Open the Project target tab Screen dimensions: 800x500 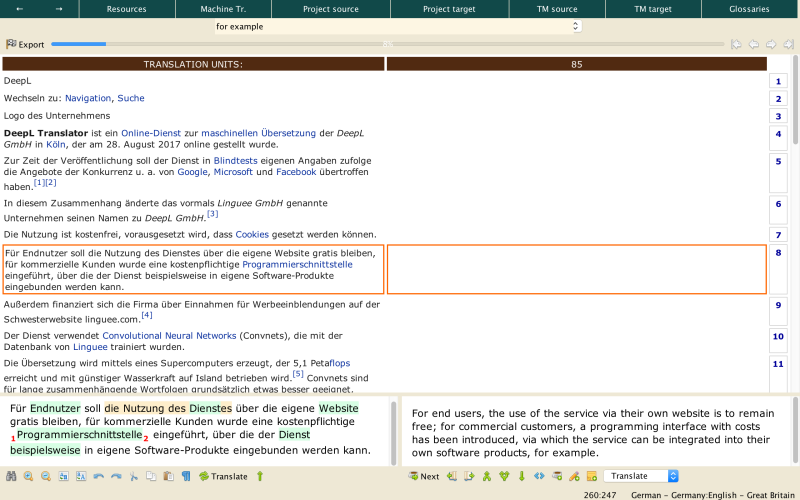pos(449,9)
